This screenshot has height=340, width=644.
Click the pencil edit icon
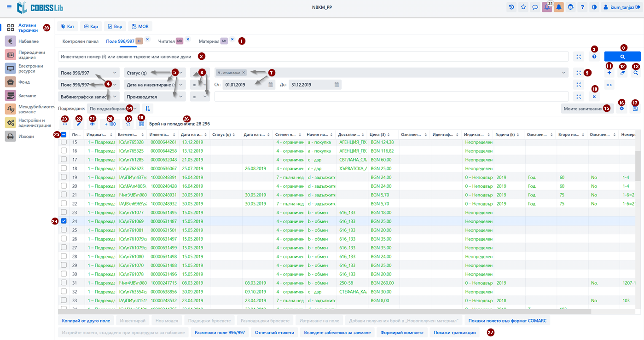coord(79,124)
